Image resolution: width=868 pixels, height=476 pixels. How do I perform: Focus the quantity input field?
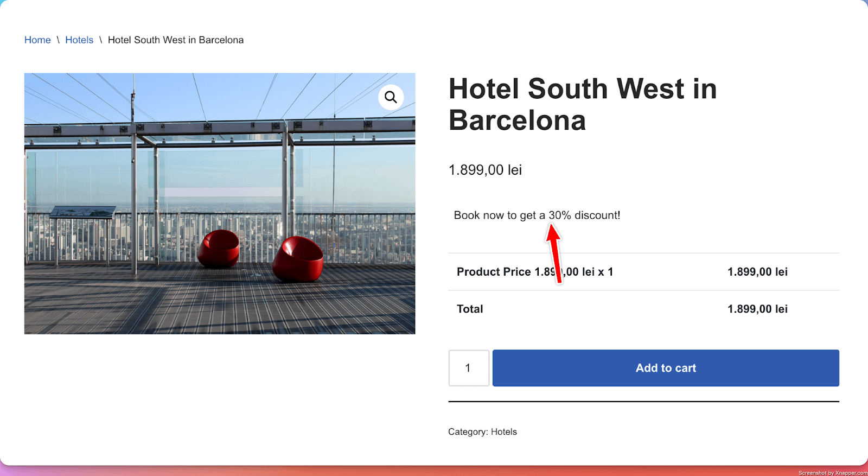[x=469, y=368]
